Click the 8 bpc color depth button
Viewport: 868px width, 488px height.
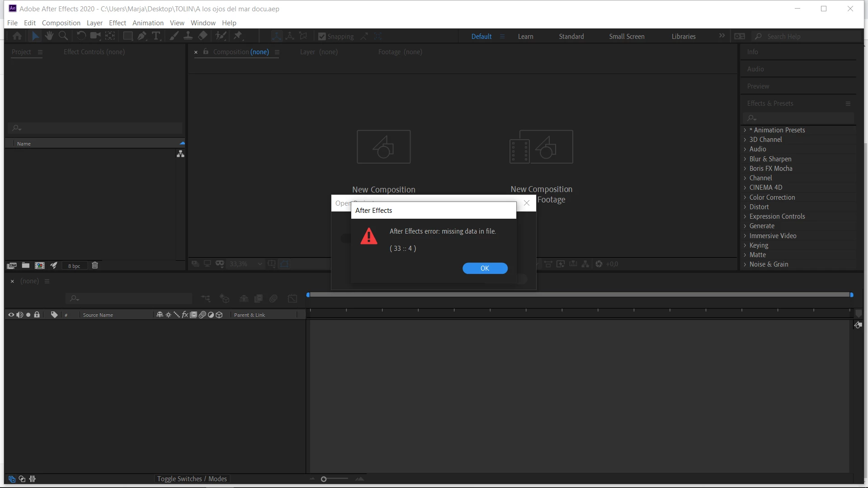pos(74,266)
